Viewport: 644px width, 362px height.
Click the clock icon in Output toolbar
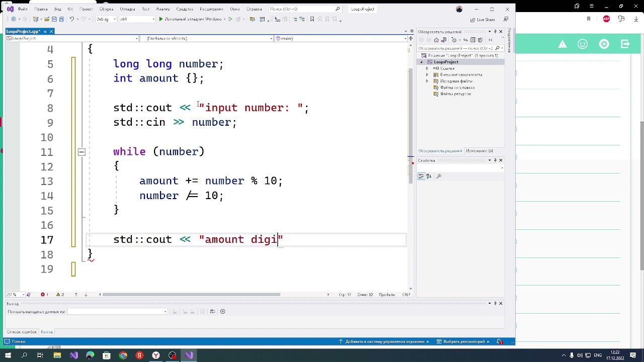coord(222,311)
